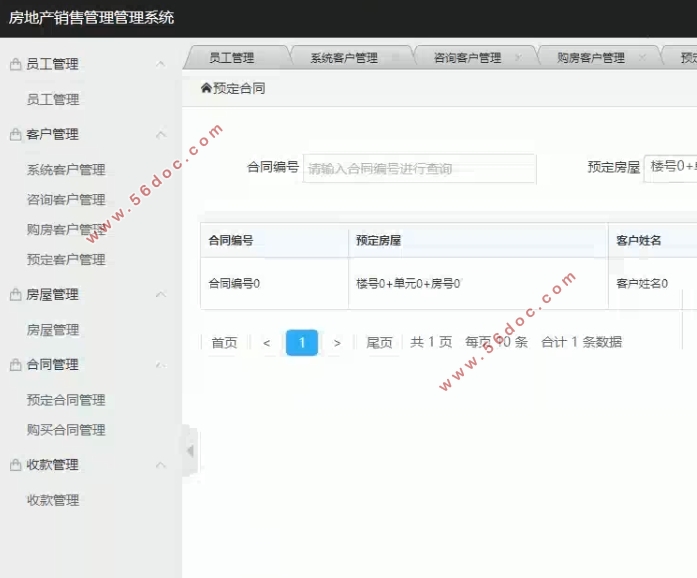The image size is (697, 578).
Task: Select page 1 in pagination
Action: coord(302,342)
